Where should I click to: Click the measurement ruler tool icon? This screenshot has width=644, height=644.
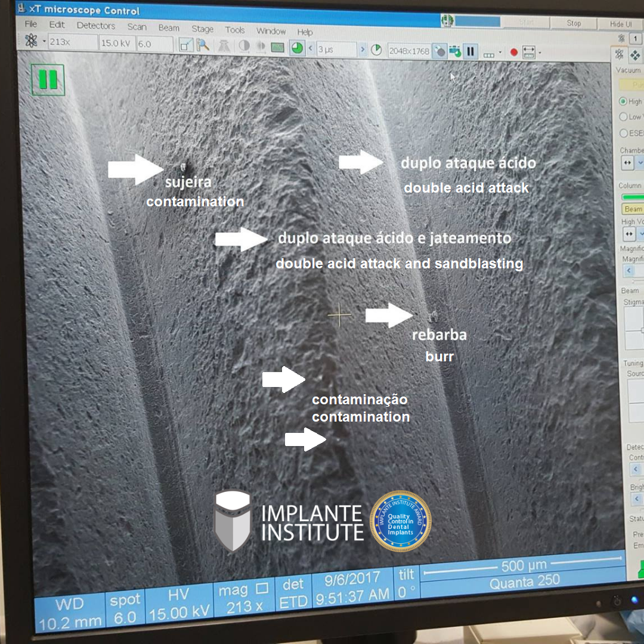click(528, 52)
